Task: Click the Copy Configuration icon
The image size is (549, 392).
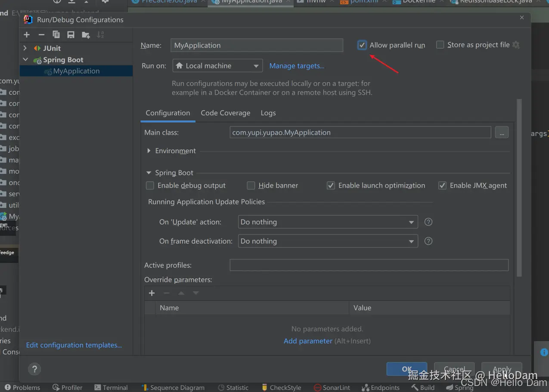Action: click(x=56, y=35)
